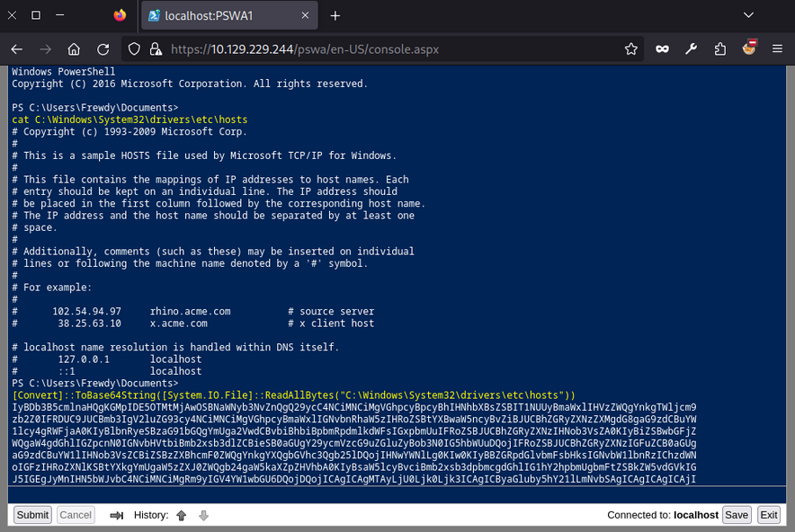Click the extension icon with red badge
The image size is (795, 532).
point(749,48)
